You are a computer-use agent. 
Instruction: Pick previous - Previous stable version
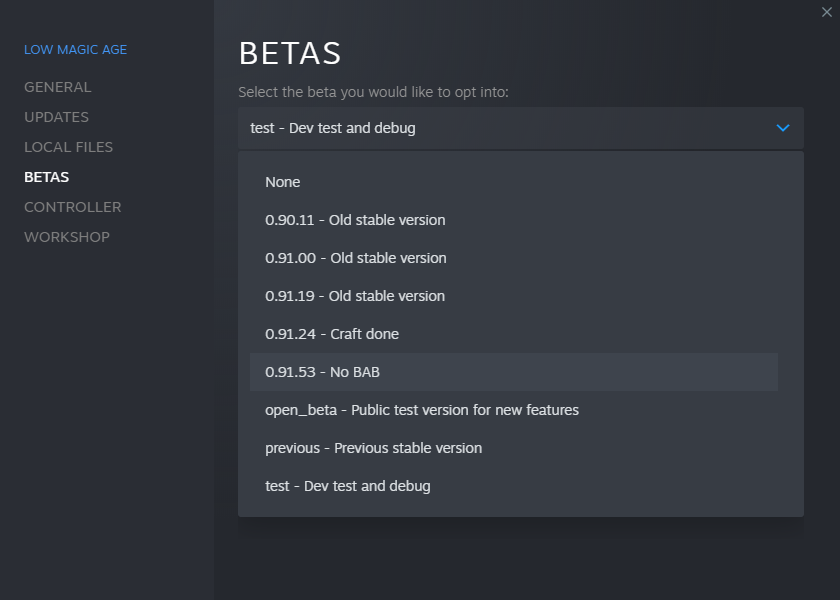(x=514, y=448)
